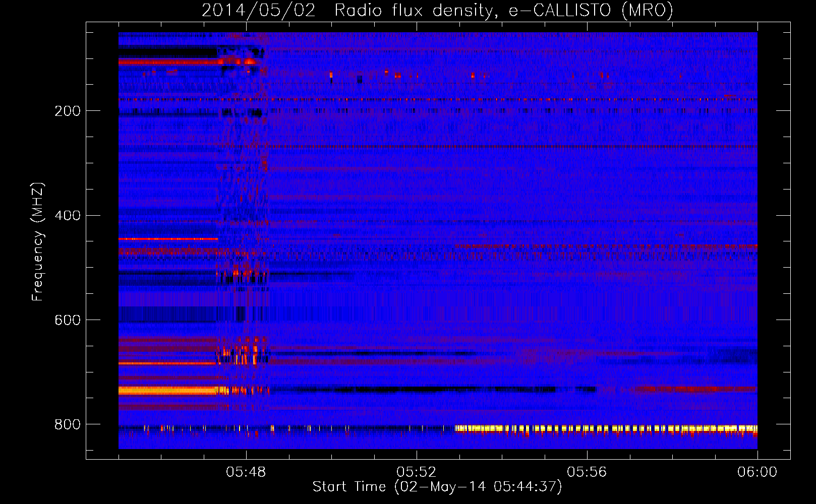Select the 800 frequency tick label
This screenshot has height=504, width=816.
click(x=68, y=425)
